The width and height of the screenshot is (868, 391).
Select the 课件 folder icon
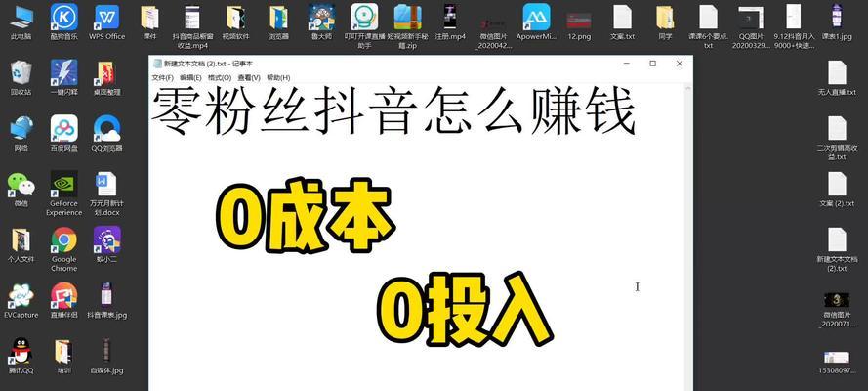click(149, 22)
